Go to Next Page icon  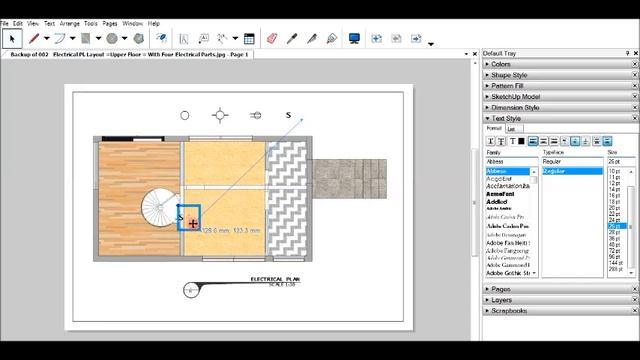(x=416, y=39)
